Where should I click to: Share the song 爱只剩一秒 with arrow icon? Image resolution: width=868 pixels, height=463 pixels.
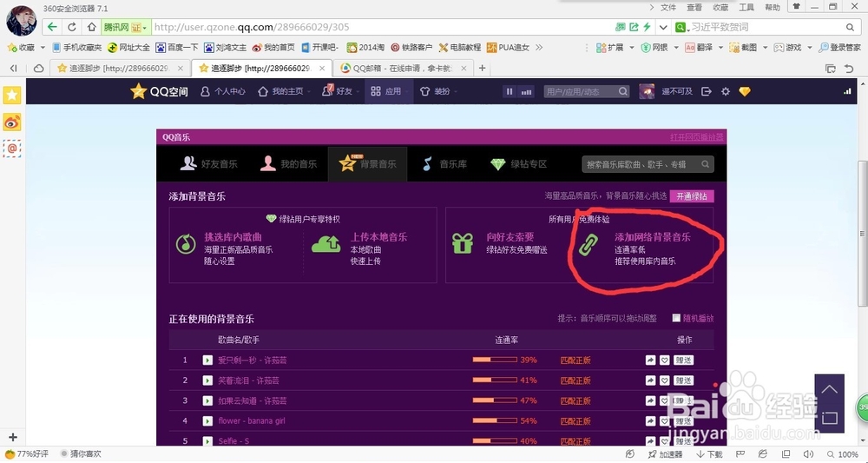tap(650, 360)
